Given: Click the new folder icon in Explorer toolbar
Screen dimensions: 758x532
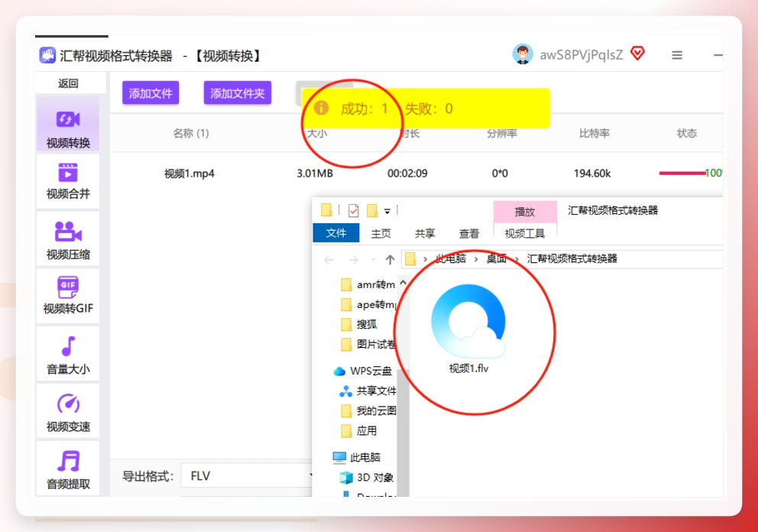Looking at the screenshot, I should tap(372, 210).
